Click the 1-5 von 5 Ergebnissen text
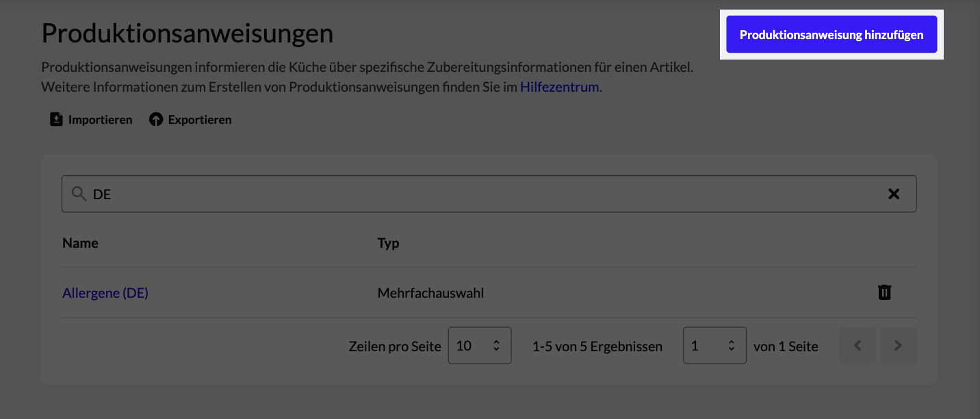The width and height of the screenshot is (980, 419). pyautogui.click(x=597, y=346)
